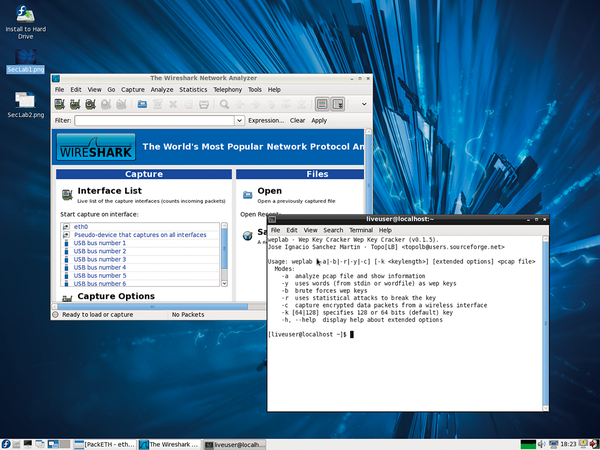Click the capture options toolbar icon
Viewport: 600px width, 450px height.
point(75,104)
